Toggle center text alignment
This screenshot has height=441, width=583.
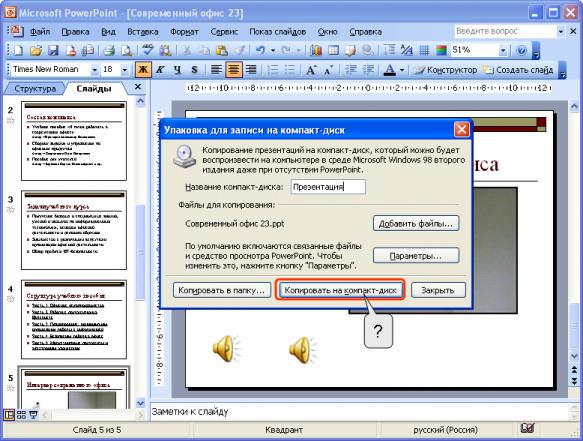[234, 70]
